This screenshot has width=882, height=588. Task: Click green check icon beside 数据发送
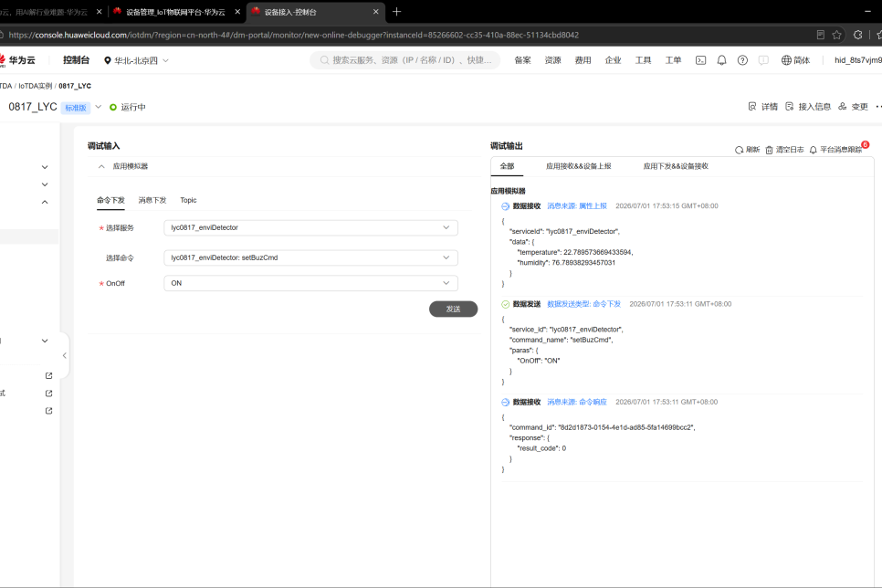(x=505, y=304)
